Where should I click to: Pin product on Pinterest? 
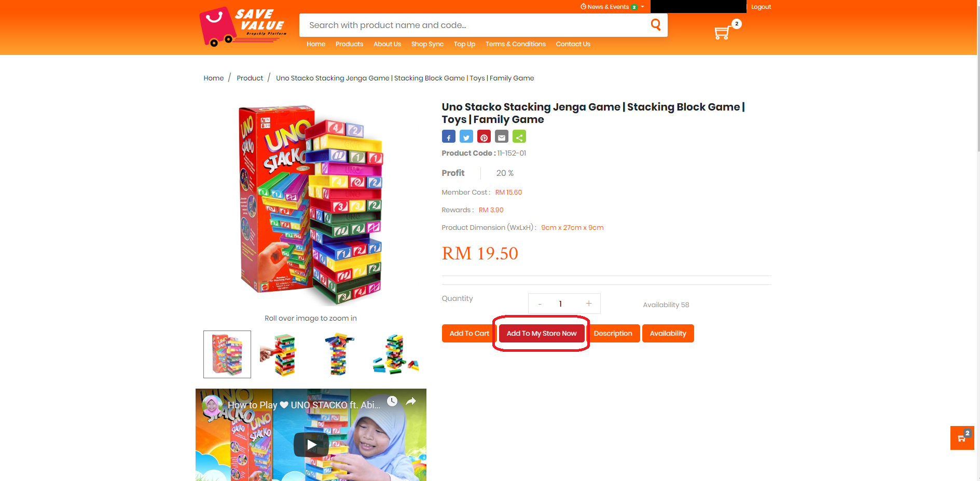click(x=484, y=136)
